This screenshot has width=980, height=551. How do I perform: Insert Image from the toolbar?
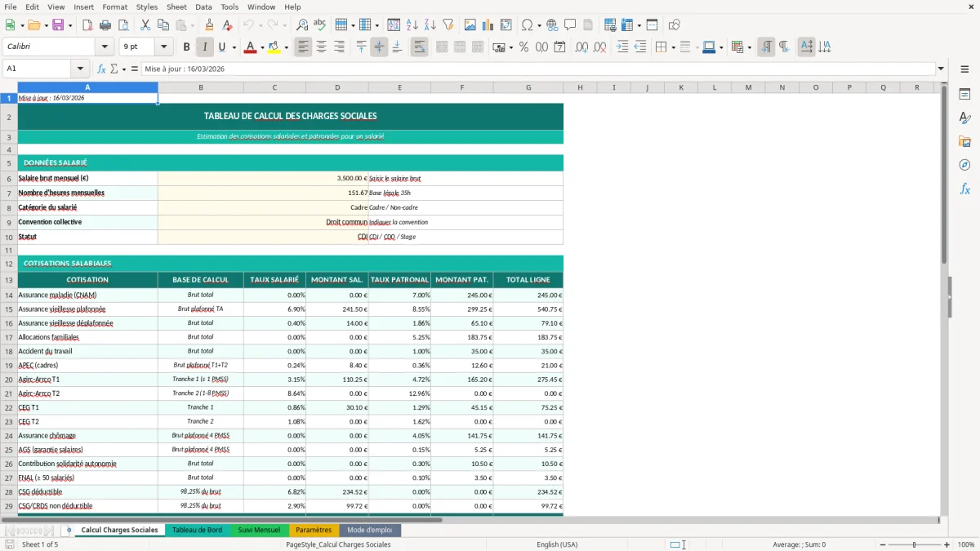click(470, 25)
